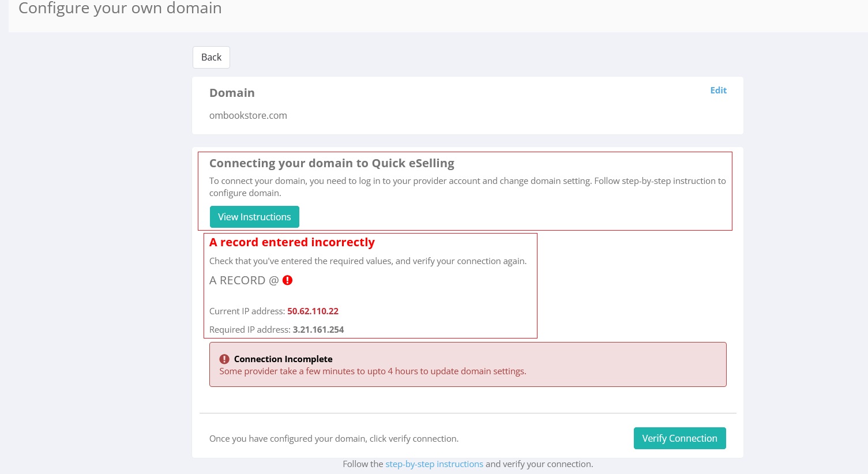Edit the domain name
Screen dimensions: 868x474
click(x=718, y=90)
